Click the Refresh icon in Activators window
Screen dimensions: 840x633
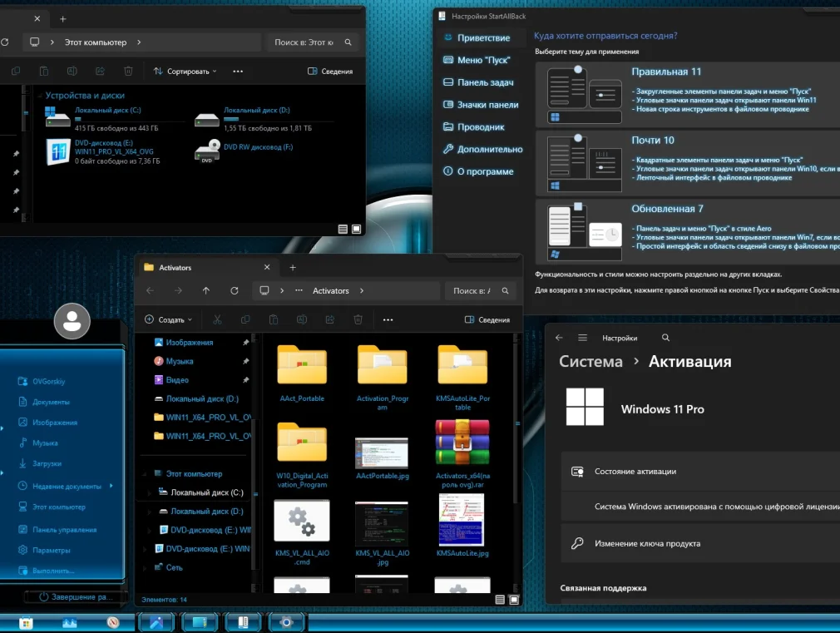tap(235, 290)
